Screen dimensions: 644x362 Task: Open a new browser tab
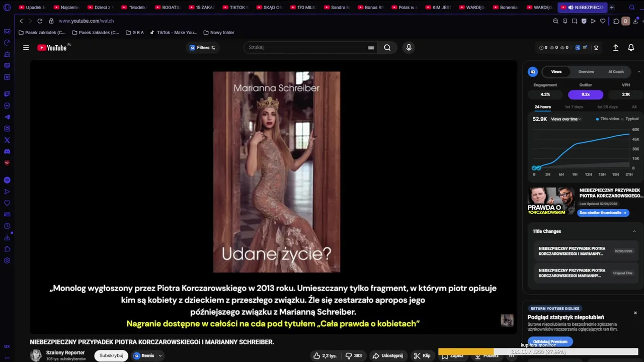[x=612, y=8]
